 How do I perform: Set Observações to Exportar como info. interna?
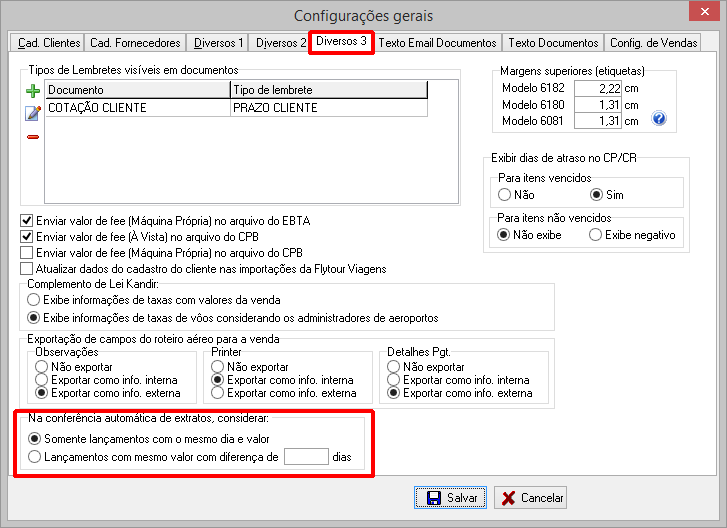42,380
